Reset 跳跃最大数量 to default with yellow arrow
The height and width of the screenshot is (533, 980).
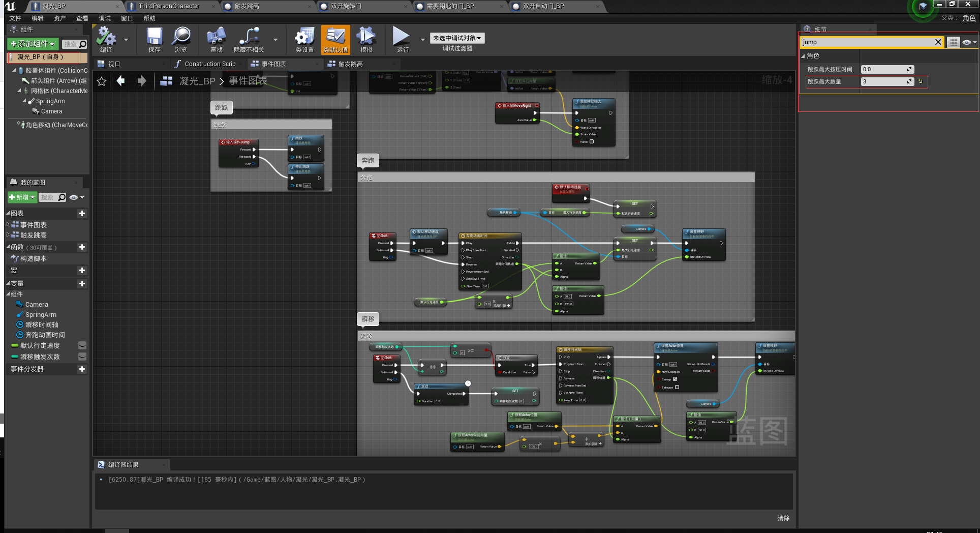click(920, 81)
